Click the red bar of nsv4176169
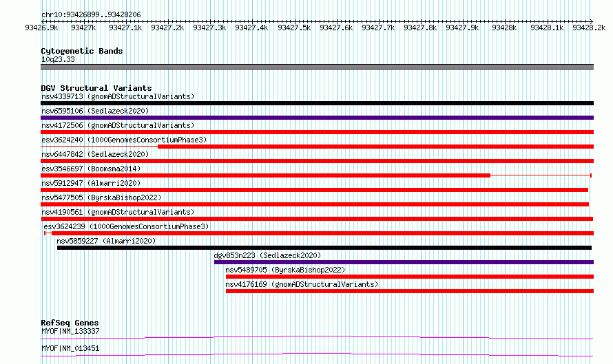The height and width of the screenshot is (364, 613). [410, 291]
